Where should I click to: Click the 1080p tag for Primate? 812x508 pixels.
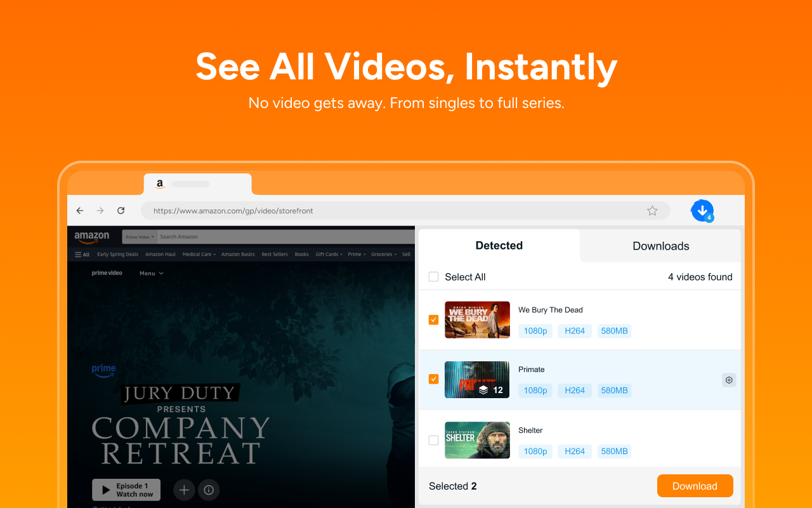535,391
